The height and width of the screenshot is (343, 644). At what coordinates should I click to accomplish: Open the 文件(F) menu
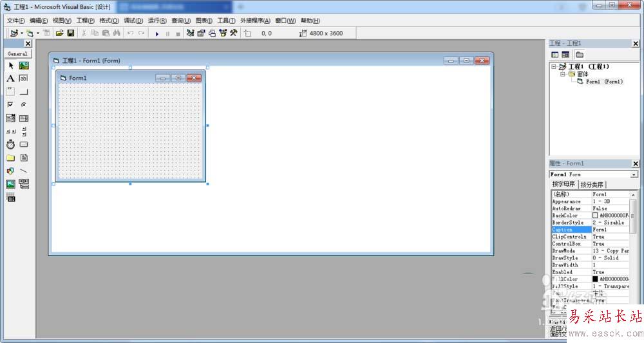15,21
